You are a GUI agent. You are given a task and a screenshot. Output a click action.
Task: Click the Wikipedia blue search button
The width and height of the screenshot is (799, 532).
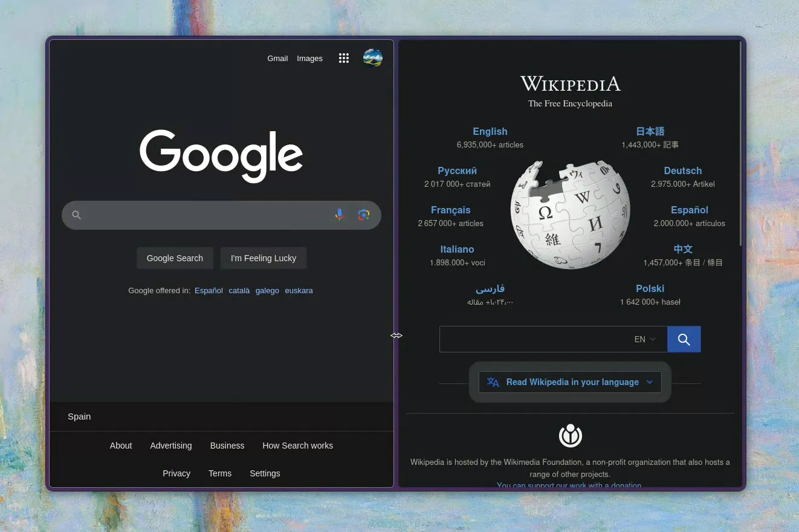pyautogui.click(x=684, y=339)
